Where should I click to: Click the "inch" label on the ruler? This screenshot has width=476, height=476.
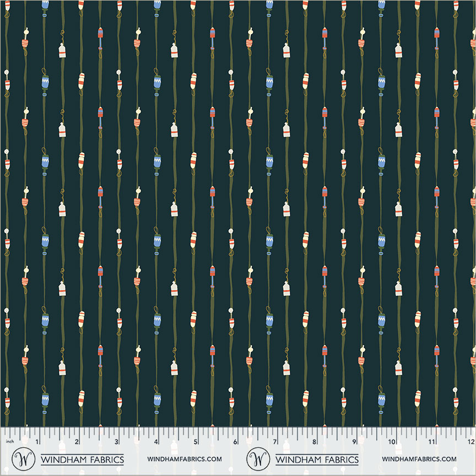8,442
